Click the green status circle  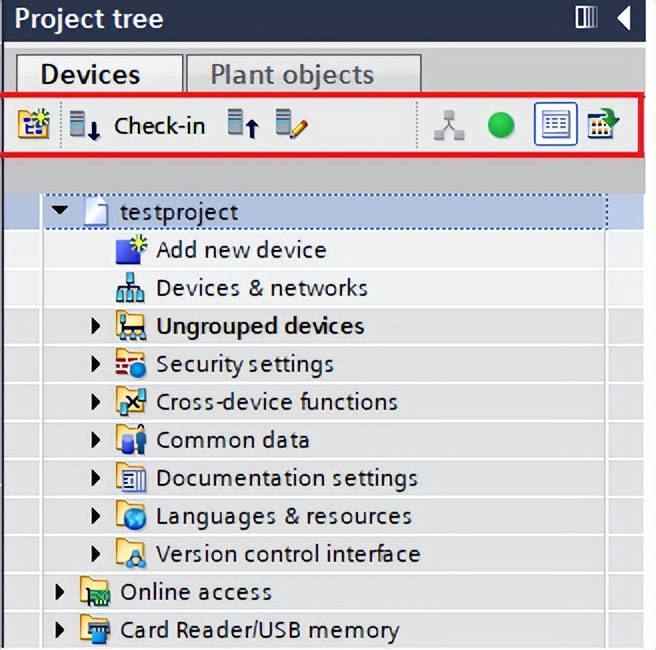coord(501,126)
